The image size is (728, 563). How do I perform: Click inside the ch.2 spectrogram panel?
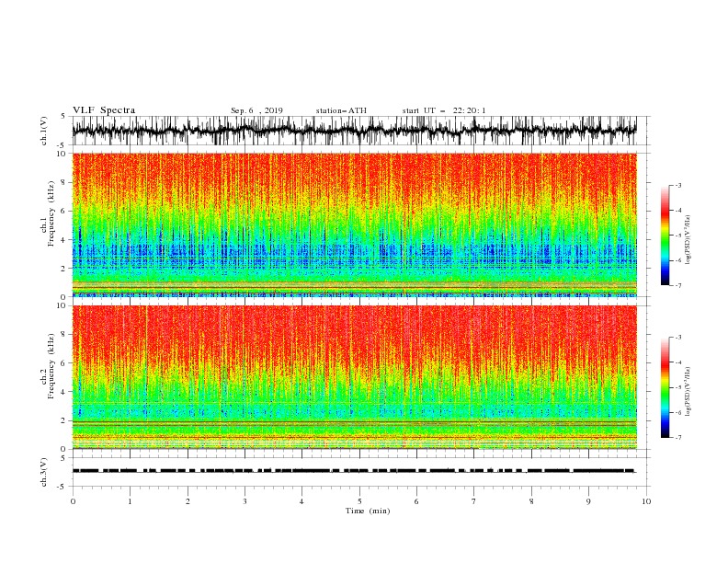tap(354, 377)
